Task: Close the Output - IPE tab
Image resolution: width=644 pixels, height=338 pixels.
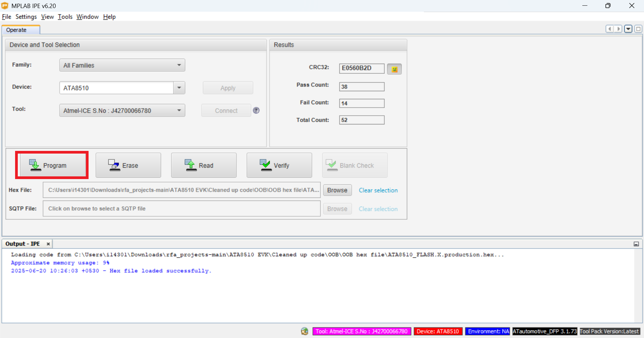Action: coord(48,244)
